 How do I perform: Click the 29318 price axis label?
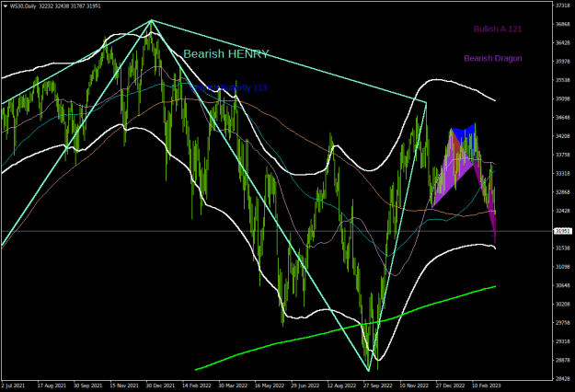(x=562, y=341)
